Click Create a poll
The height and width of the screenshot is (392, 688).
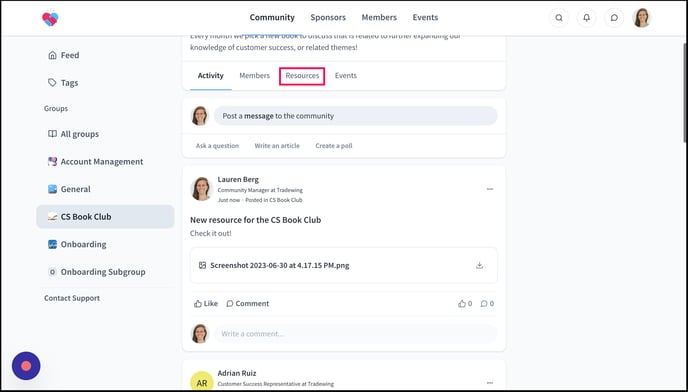coord(334,146)
